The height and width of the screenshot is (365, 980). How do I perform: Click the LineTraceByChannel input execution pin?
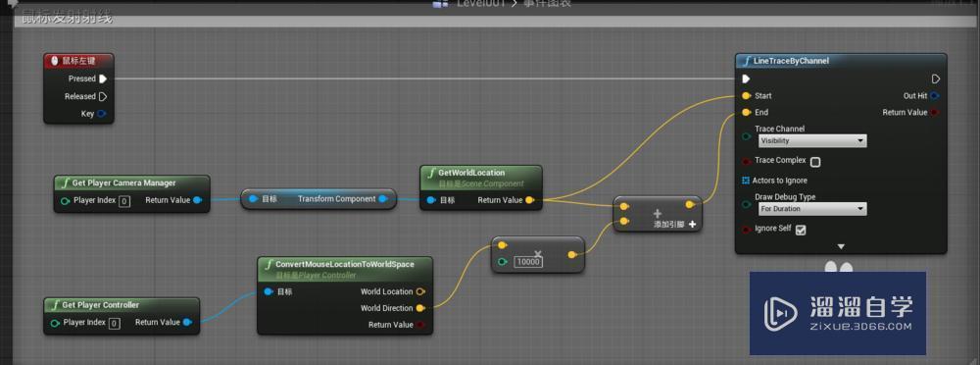coord(746,78)
